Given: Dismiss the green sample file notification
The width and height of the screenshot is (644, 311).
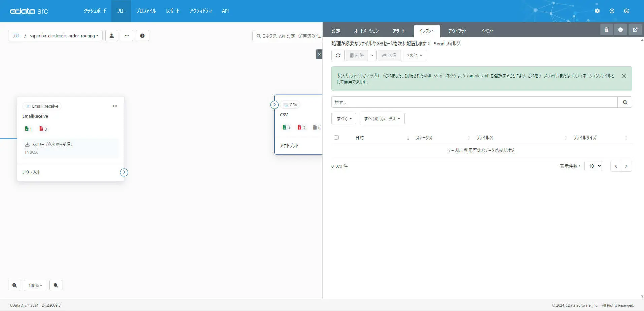Looking at the screenshot, I should (x=624, y=76).
